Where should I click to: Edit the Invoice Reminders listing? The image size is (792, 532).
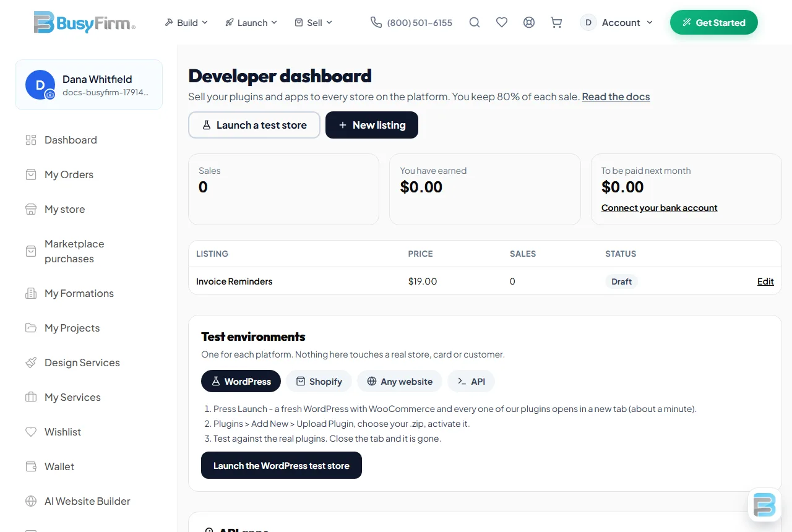pyautogui.click(x=765, y=281)
